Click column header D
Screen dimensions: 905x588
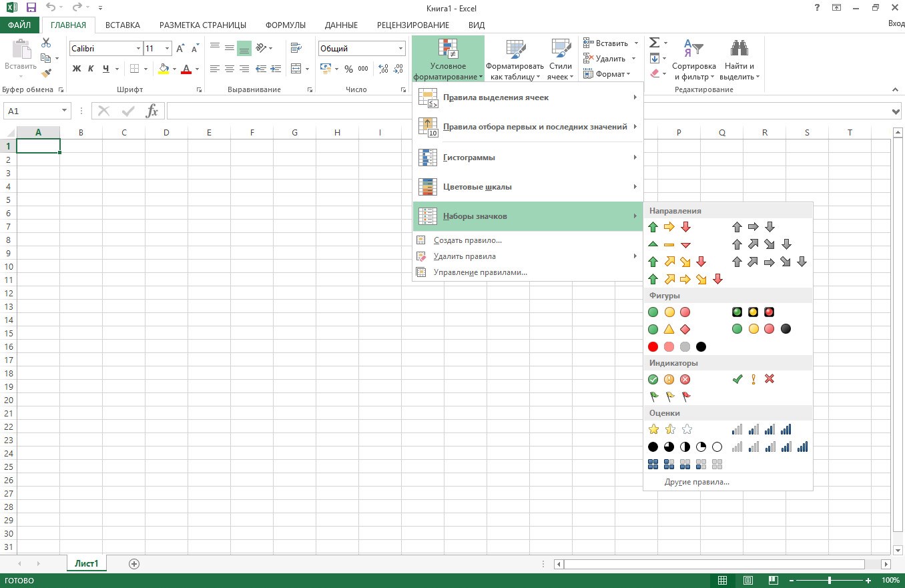(x=166, y=133)
